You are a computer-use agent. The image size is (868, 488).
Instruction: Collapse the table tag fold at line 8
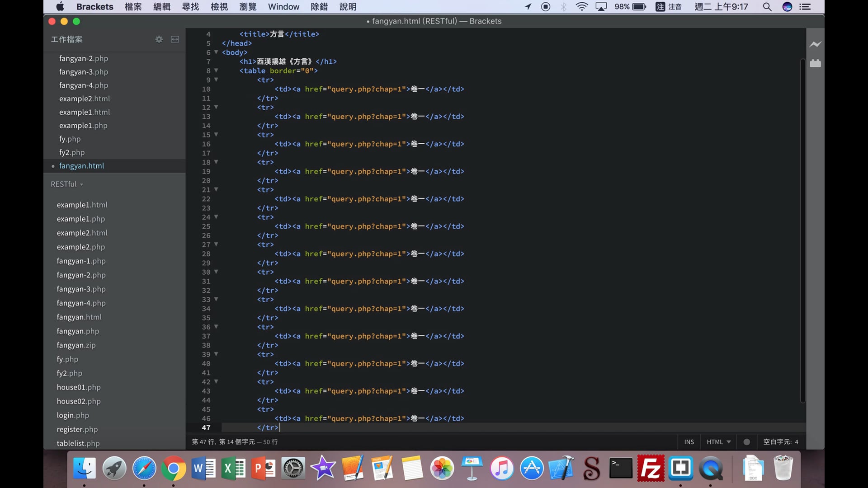click(x=216, y=70)
